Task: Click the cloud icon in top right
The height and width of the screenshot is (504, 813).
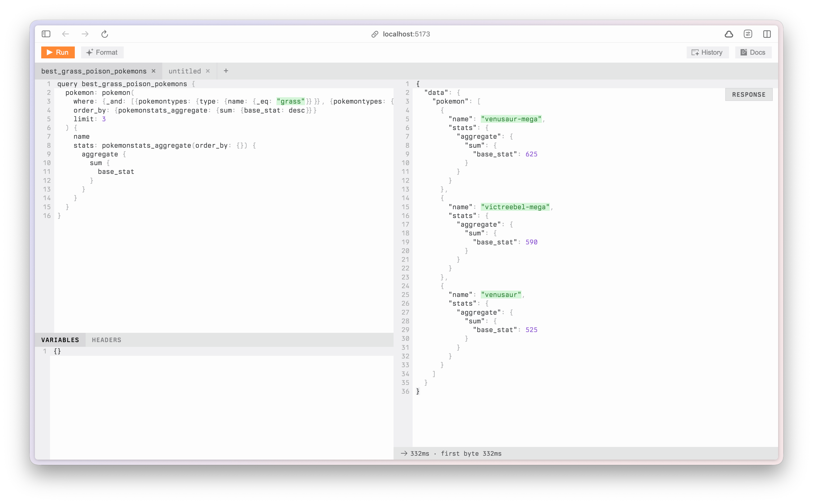Action: point(729,34)
